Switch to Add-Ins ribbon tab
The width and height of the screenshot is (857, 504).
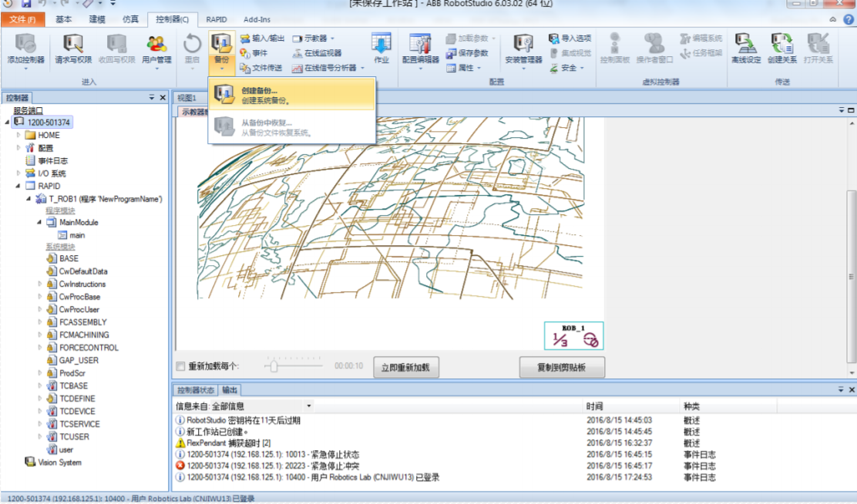(257, 19)
